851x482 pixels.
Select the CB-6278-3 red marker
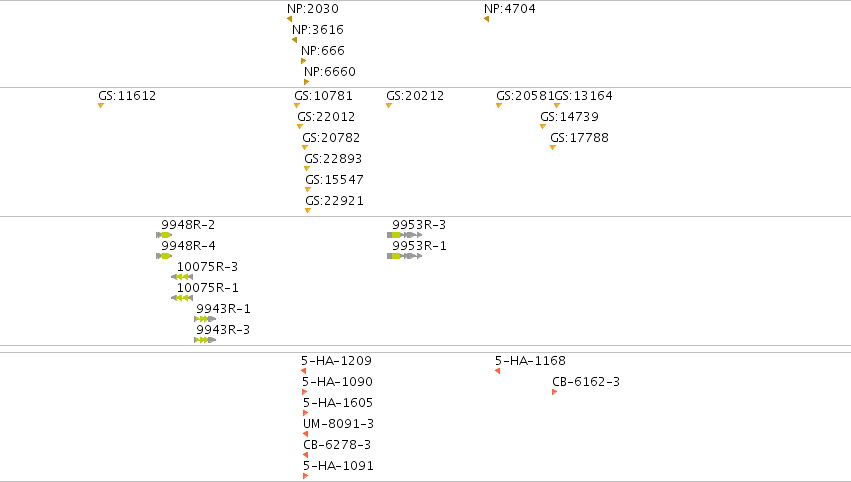tap(306, 455)
